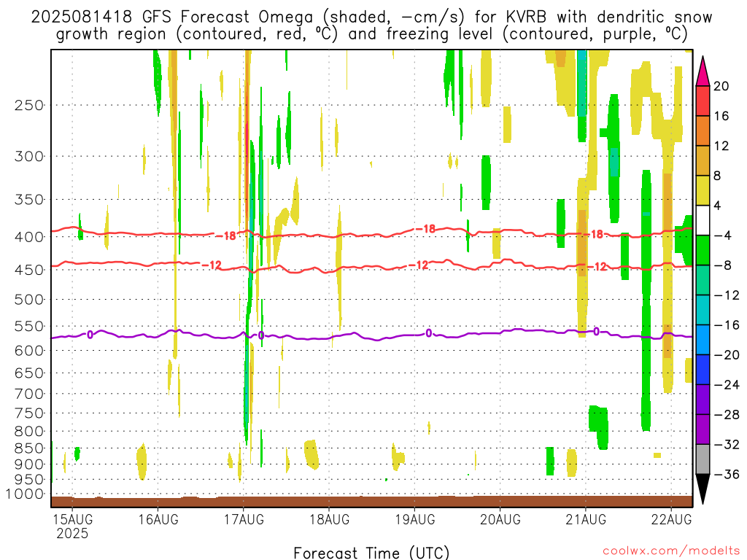Click the 16AUG time axis label
The image size is (747, 560).
(158, 519)
